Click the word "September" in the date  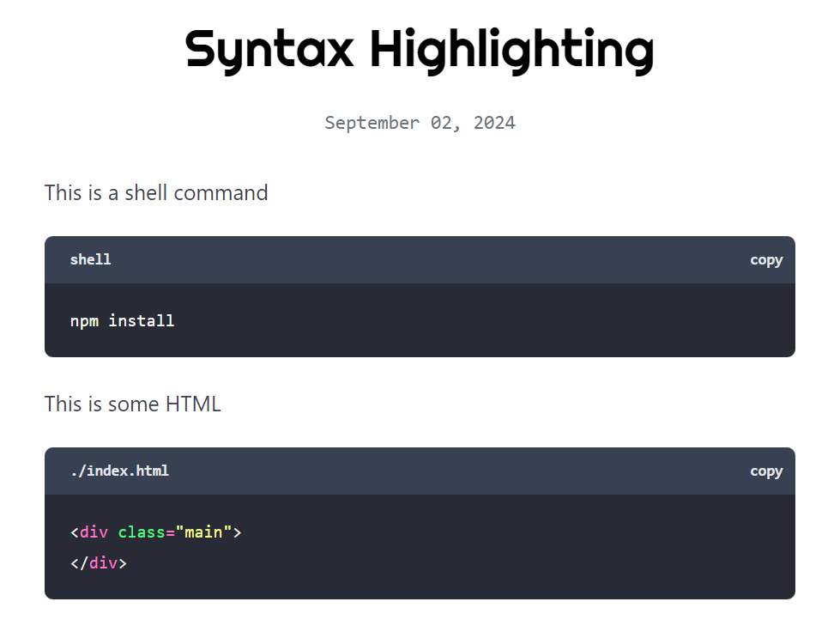(x=372, y=123)
